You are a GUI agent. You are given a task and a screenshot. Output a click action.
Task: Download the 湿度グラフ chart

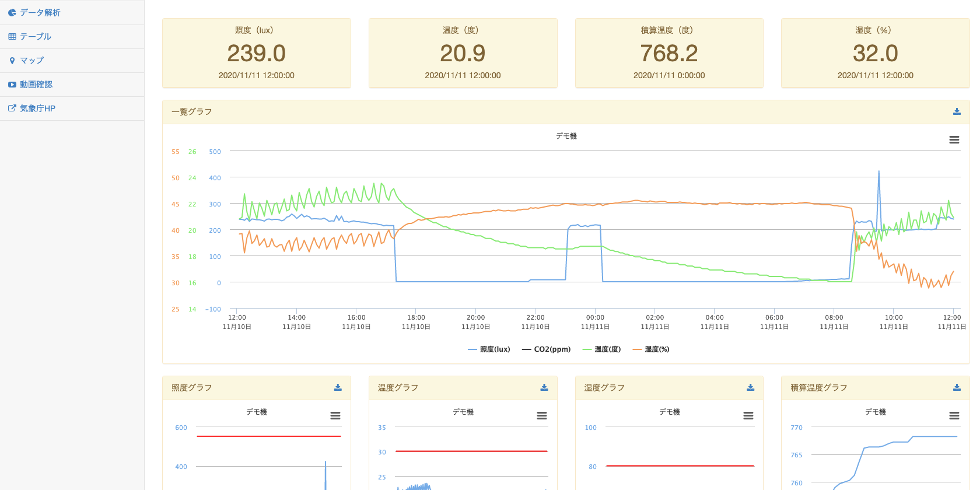(751, 387)
